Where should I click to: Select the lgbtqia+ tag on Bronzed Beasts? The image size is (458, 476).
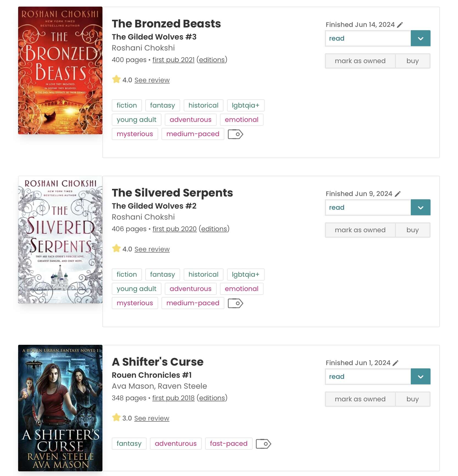click(x=245, y=105)
